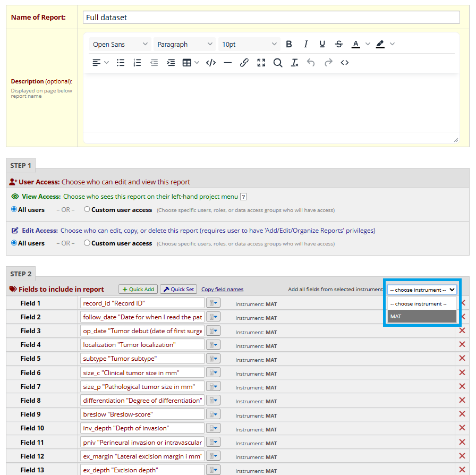Select Custom user access for Edit Access
The height and width of the screenshot is (475, 476).
click(87, 243)
